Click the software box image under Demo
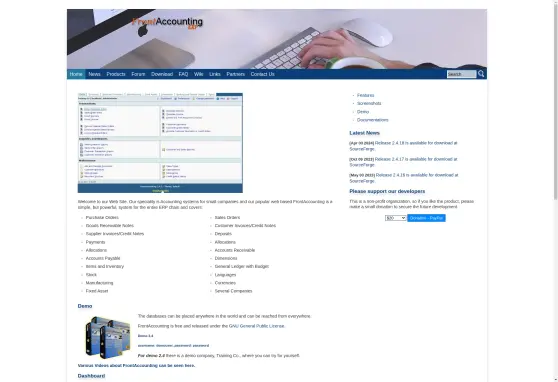The height and width of the screenshot is (382, 558). pos(108,337)
